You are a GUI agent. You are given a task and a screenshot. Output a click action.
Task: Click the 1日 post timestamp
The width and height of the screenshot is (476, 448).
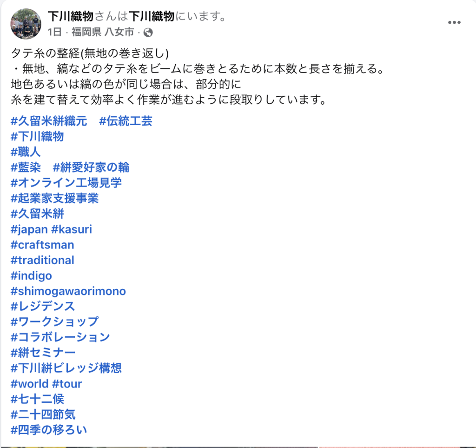tap(55, 32)
